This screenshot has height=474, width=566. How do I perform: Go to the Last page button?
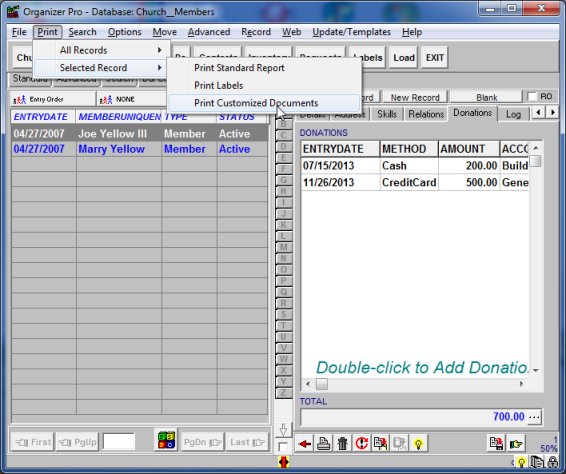pos(247,442)
